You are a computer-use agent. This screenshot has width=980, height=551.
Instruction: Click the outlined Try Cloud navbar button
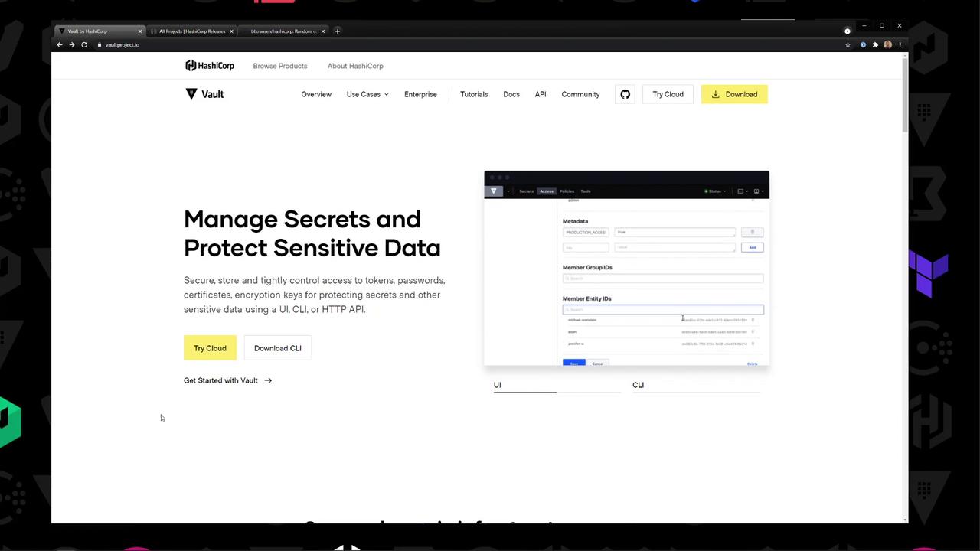(668, 94)
